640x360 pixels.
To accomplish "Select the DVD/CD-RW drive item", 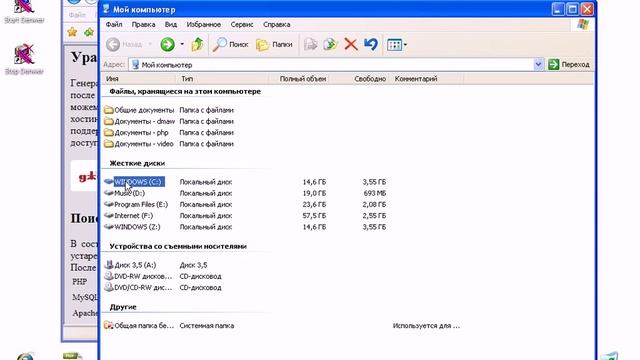I will [138, 287].
